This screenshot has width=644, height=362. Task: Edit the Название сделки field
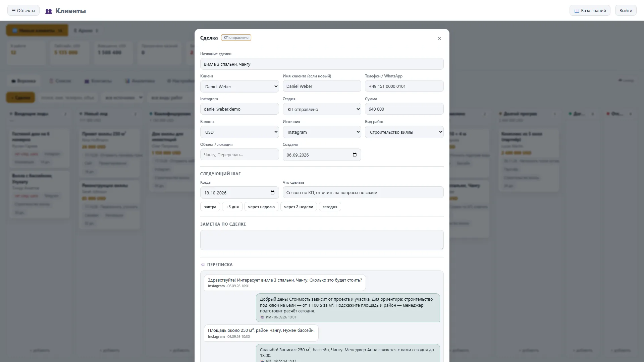[322, 64]
